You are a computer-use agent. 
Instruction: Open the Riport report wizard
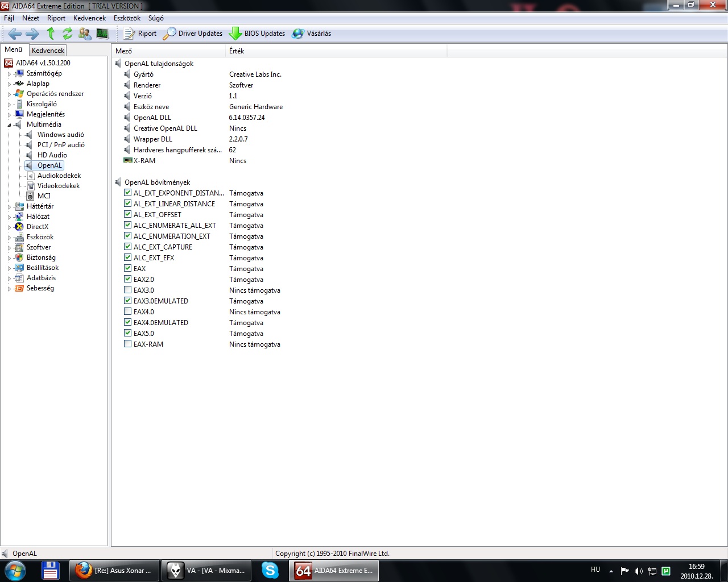tap(140, 34)
